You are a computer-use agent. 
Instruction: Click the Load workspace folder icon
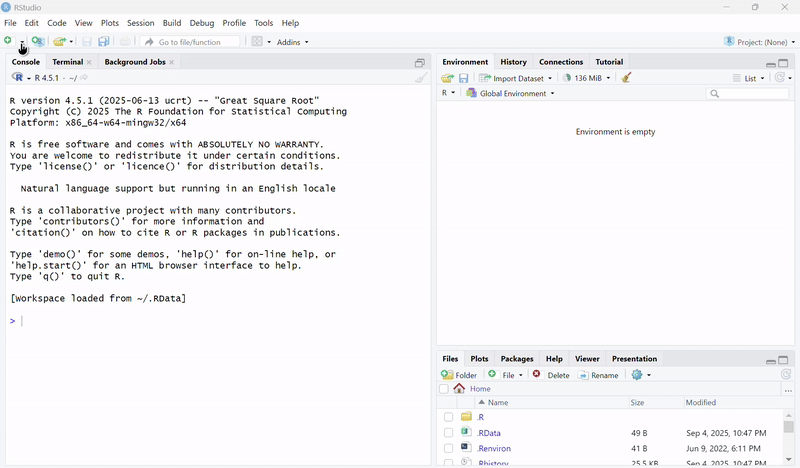tap(447, 78)
